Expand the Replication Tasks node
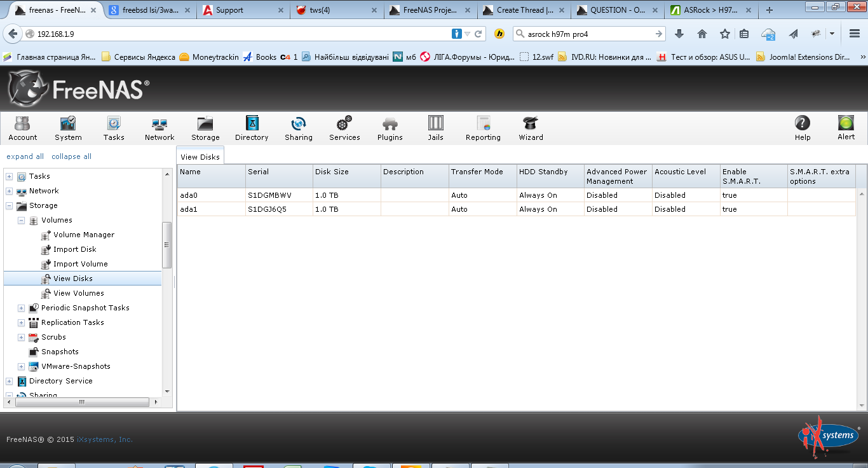The width and height of the screenshot is (868, 468). pos(21,322)
